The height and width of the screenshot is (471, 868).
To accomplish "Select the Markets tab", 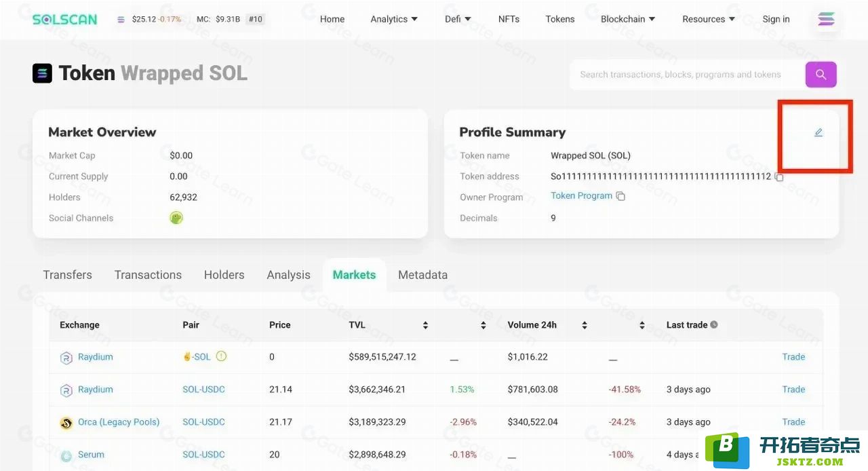I will point(354,275).
